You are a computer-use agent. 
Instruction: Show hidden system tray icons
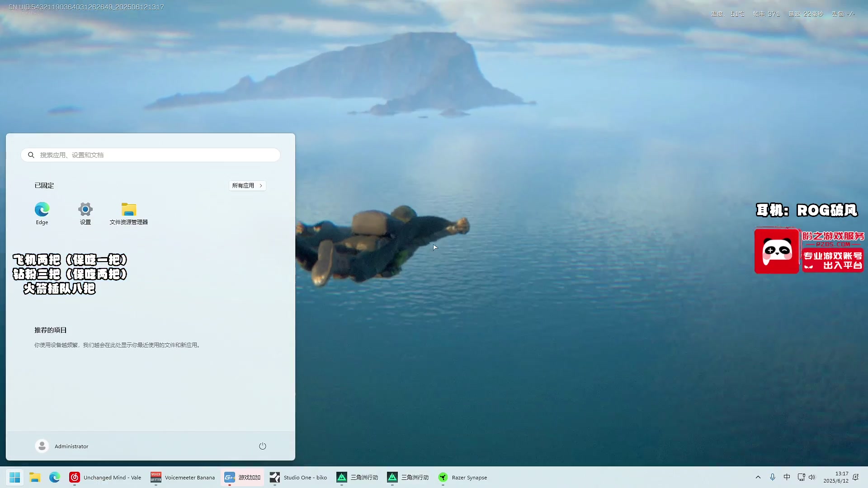coord(758,478)
